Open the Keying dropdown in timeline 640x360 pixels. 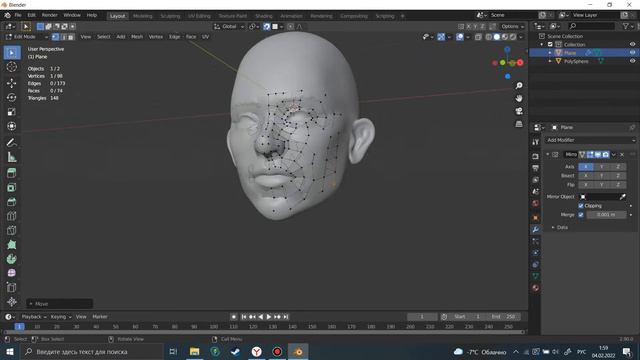pyautogui.click(x=61, y=317)
